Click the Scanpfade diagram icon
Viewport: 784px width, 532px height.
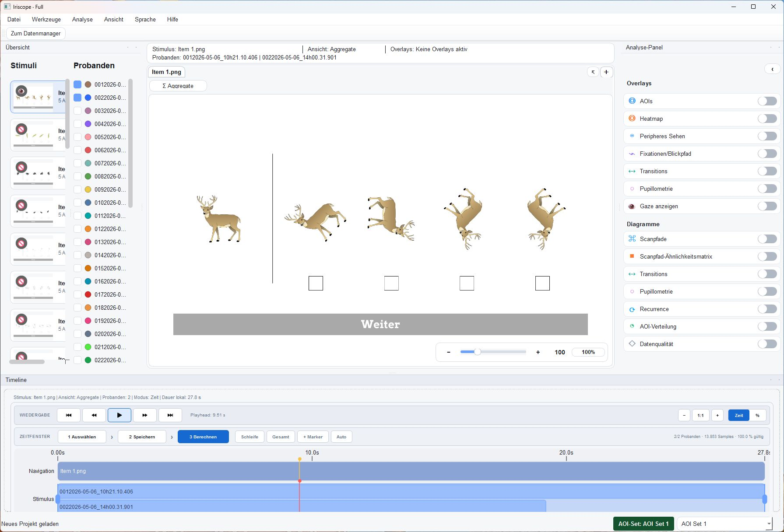pos(632,239)
